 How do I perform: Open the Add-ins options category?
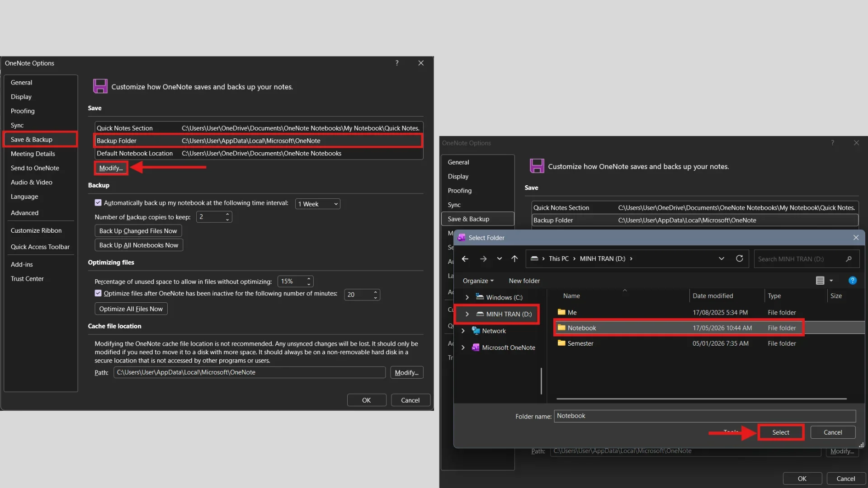point(22,264)
